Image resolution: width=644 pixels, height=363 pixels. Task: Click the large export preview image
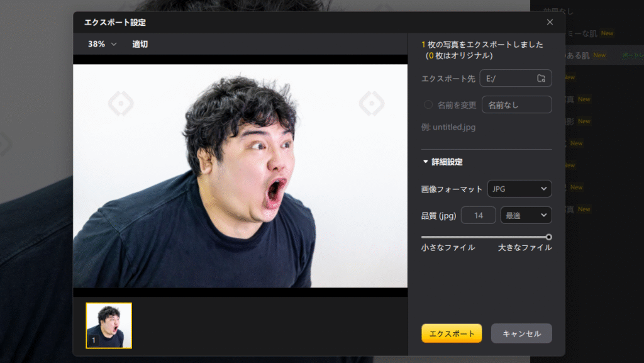(240, 176)
